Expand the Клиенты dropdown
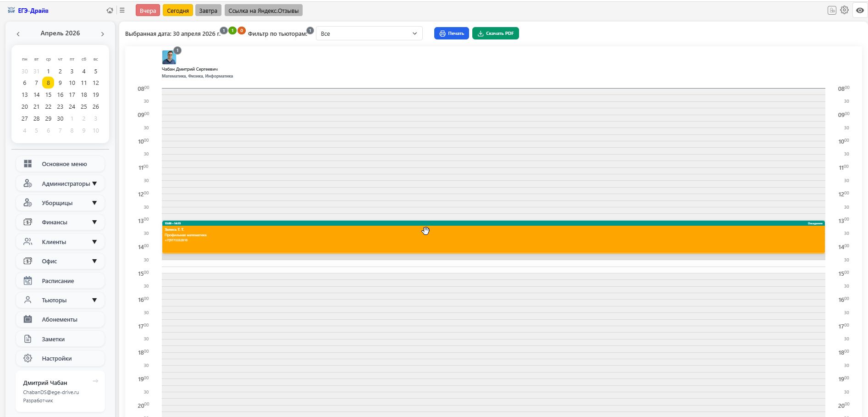 pos(60,241)
